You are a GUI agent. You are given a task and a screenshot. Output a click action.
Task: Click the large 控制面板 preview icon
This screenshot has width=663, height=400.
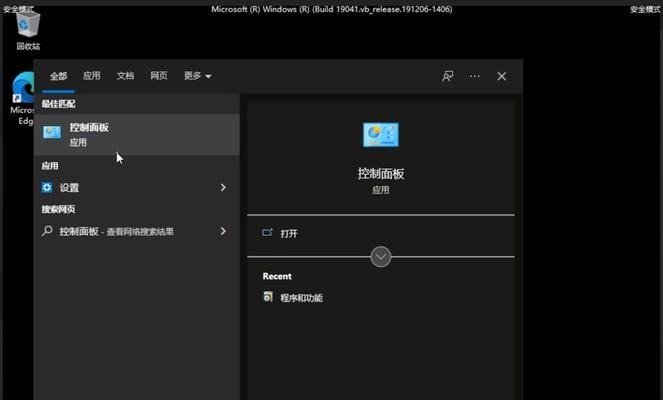tap(381, 135)
